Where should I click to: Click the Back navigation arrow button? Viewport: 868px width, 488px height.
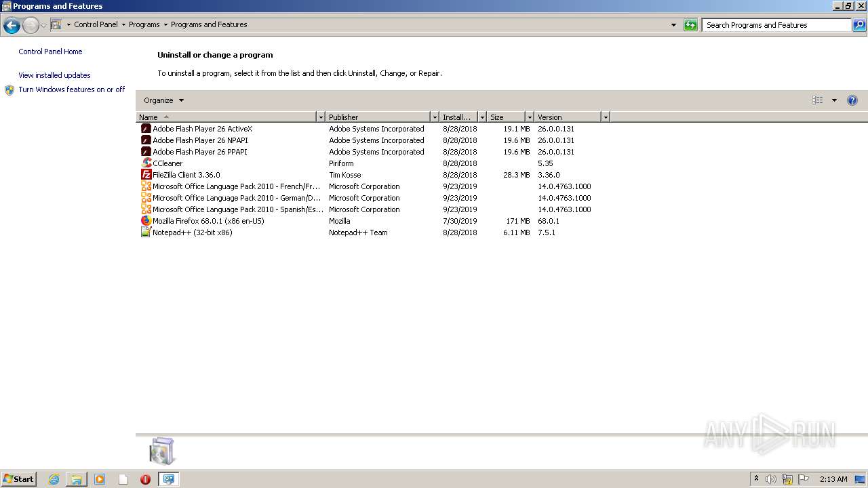click(12, 26)
